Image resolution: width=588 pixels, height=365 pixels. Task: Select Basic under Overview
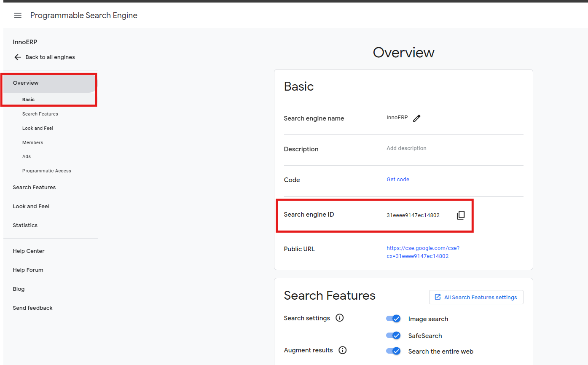coord(28,99)
